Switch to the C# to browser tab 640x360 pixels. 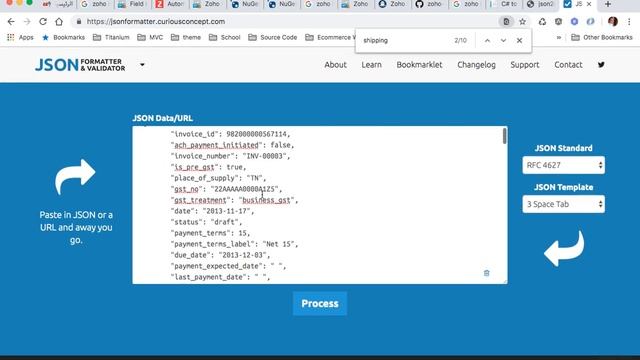(x=504, y=4)
